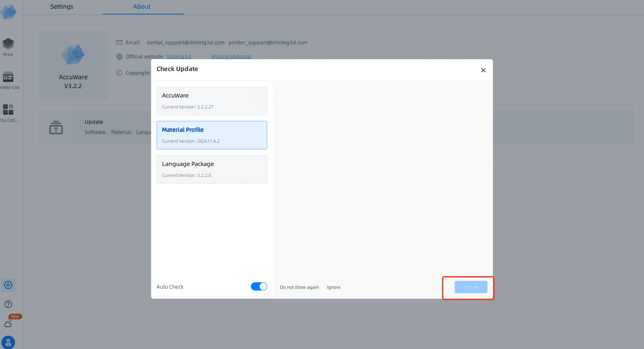This screenshot has width=644, height=349.
Task: Click the update upload box icon
Action: coord(56,128)
